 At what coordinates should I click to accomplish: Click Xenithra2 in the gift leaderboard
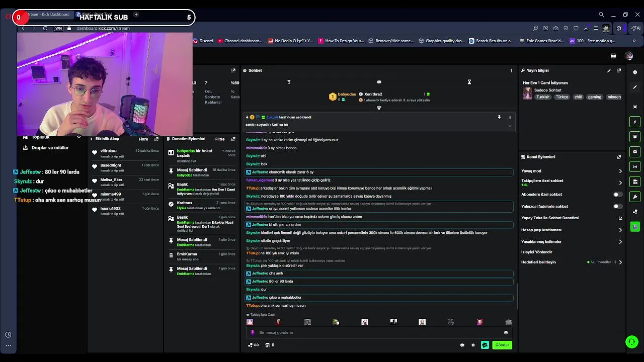[373, 94]
